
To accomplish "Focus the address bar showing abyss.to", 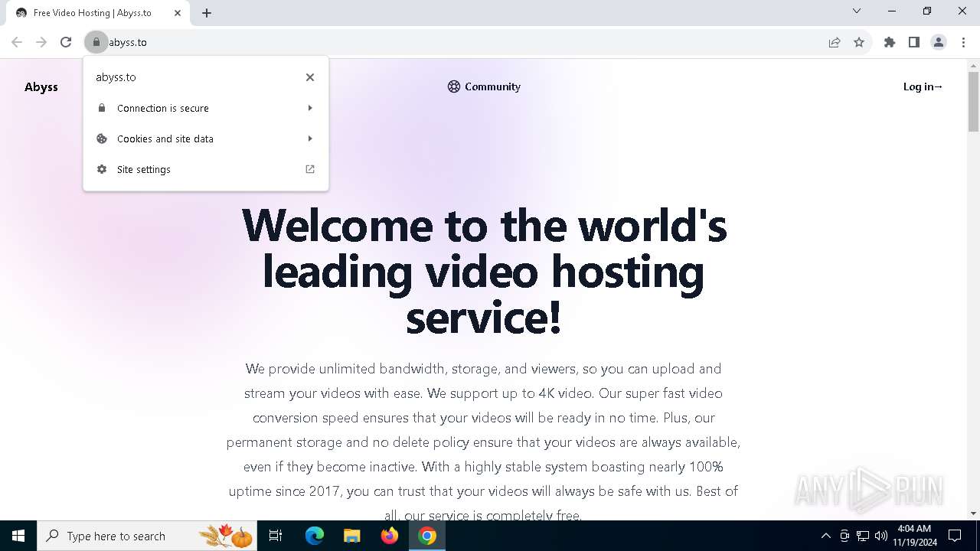I will pyautogui.click(x=459, y=42).
